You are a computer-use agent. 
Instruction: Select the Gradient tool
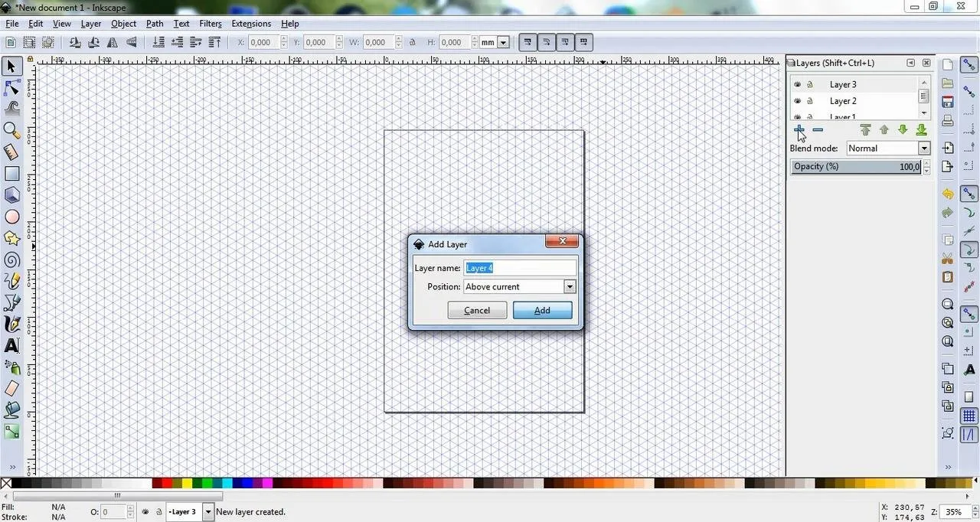point(11,432)
